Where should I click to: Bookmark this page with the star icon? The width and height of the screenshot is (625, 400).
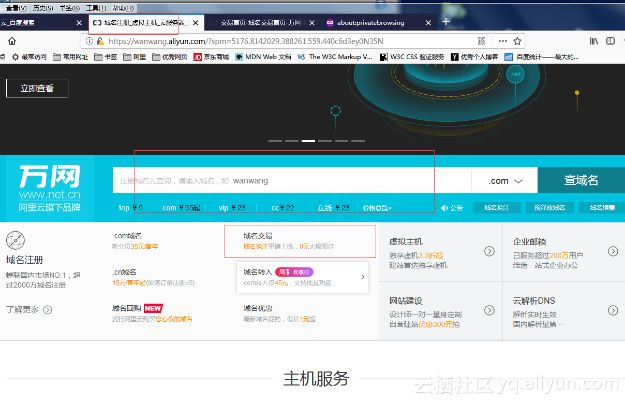(517, 41)
